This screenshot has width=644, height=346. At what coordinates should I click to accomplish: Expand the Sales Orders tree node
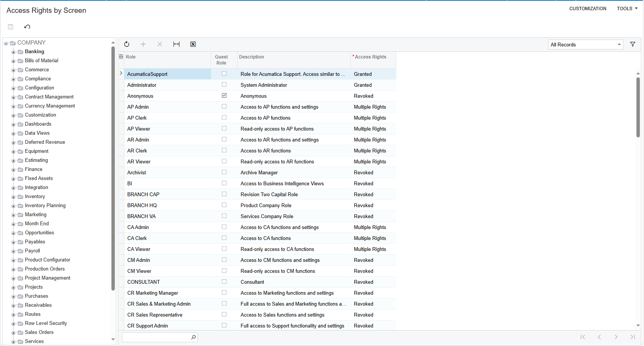point(14,333)
